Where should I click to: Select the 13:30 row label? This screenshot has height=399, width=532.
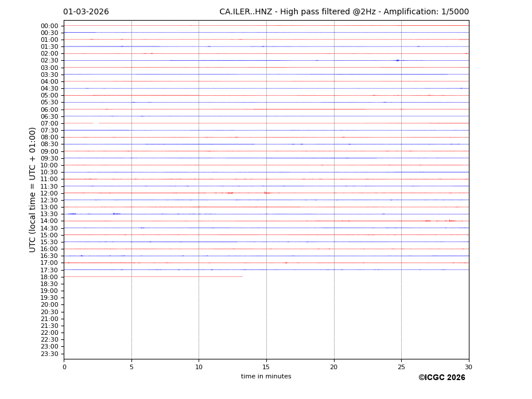click(49, 214)
